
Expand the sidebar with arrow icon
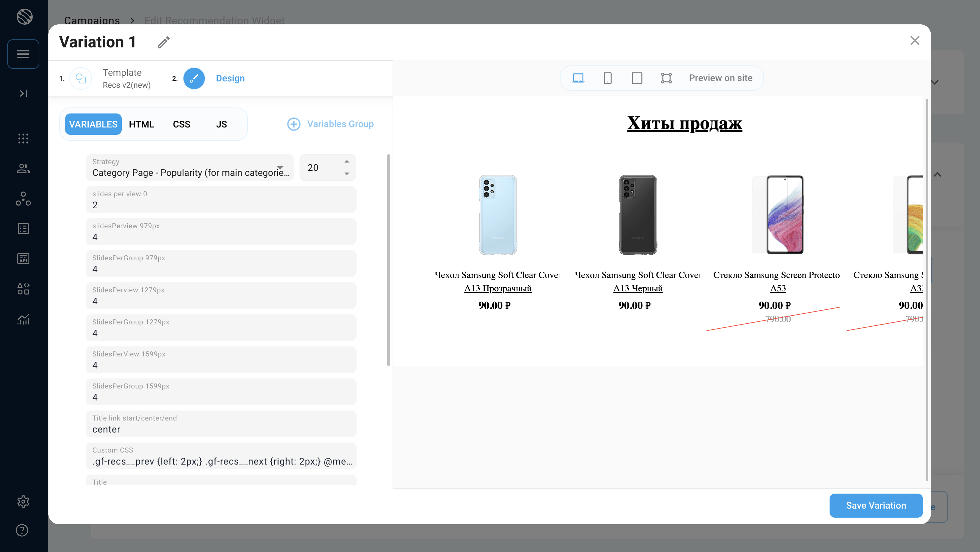pos(23,93)
